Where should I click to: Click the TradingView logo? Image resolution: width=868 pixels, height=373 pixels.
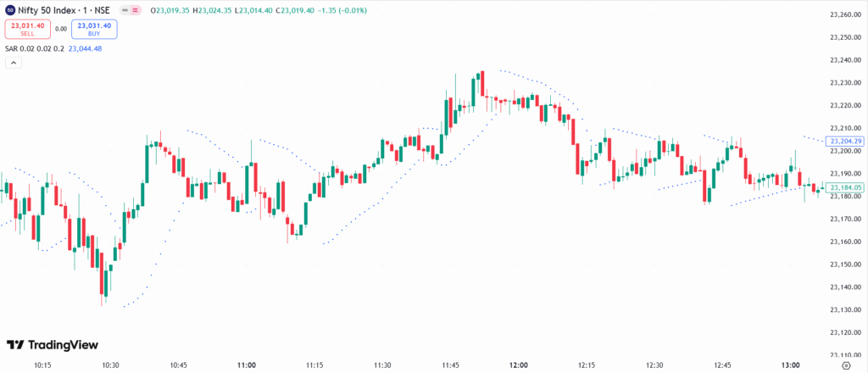52,345
